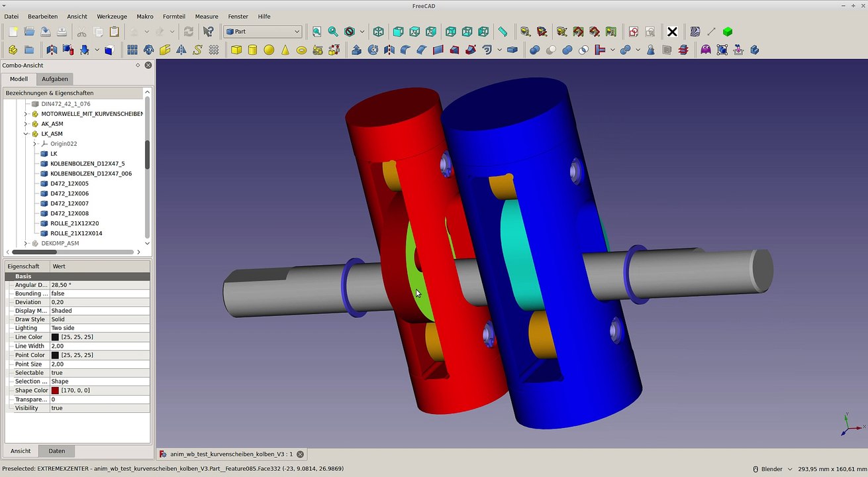868x477 pixels.
Task: Click the Revolve tool icon
Action: click(373, 50)
